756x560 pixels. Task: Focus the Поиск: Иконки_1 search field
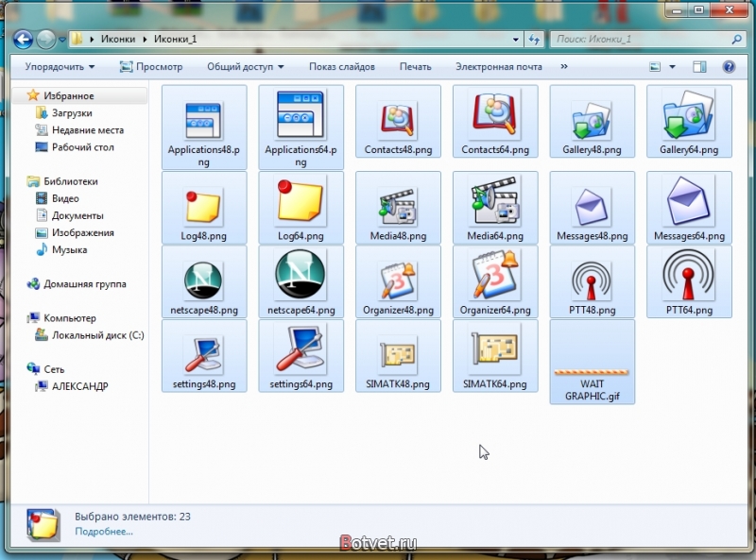(642, 39)
